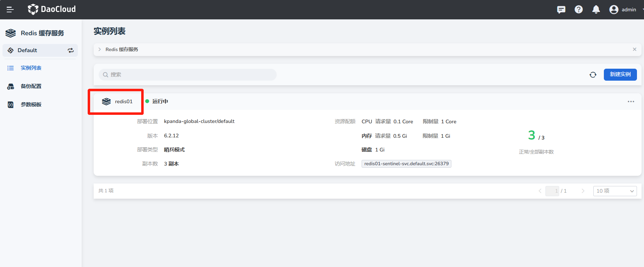Open the messages chat icon
The width and height of the screenshot is (644, 267).
tap(561, 10)
